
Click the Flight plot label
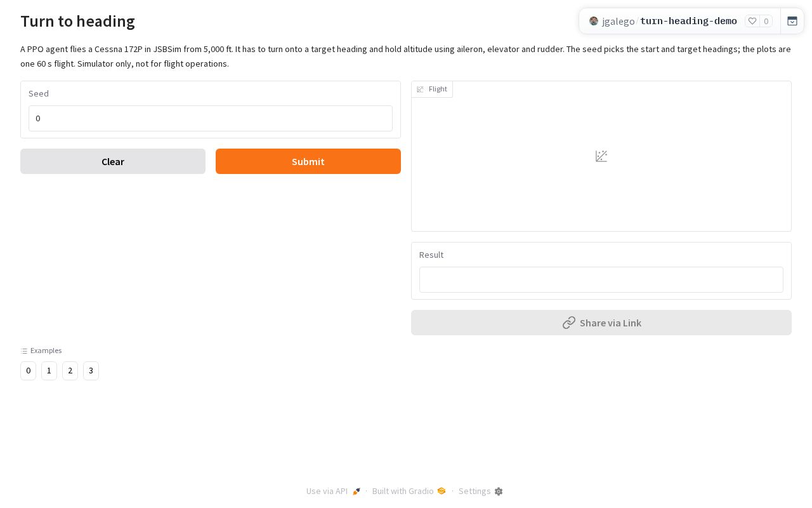click(432, 89)
